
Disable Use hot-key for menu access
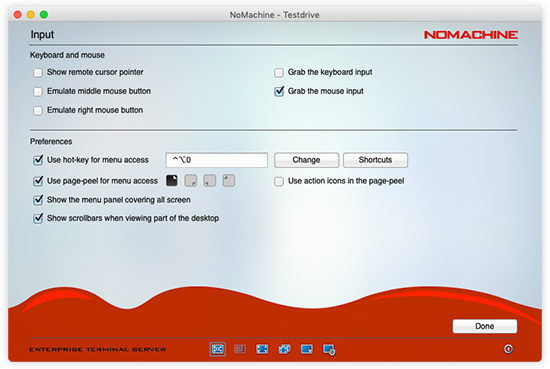click(x=38, y=160)
